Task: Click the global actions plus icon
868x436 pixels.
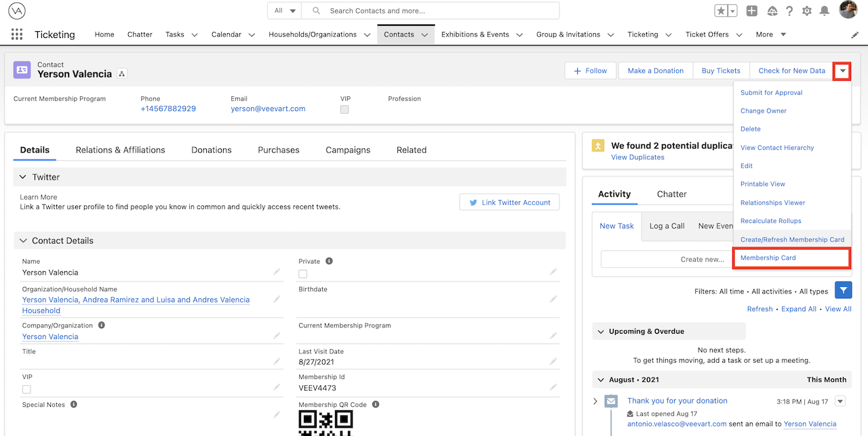Action: (752, 11)
